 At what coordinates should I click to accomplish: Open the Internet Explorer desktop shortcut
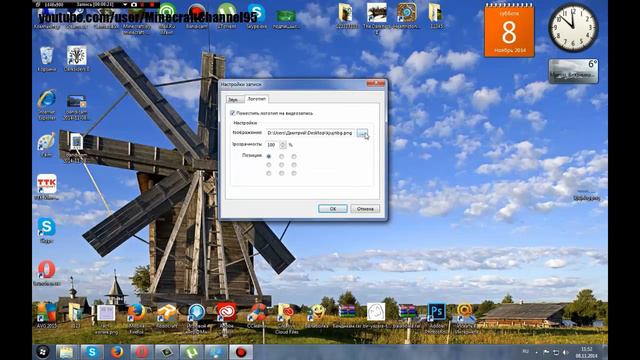coord(47,103)
